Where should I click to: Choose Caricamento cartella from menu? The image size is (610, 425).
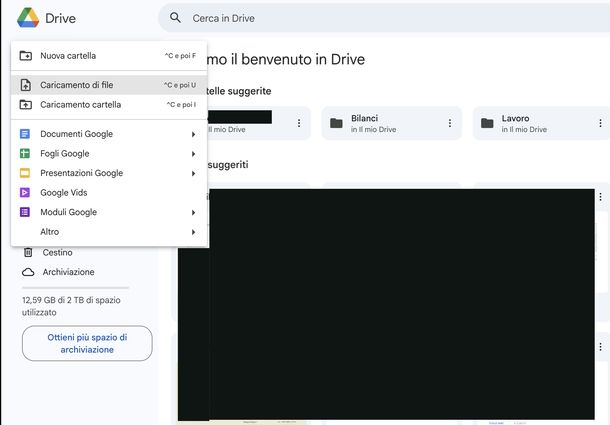109,105
